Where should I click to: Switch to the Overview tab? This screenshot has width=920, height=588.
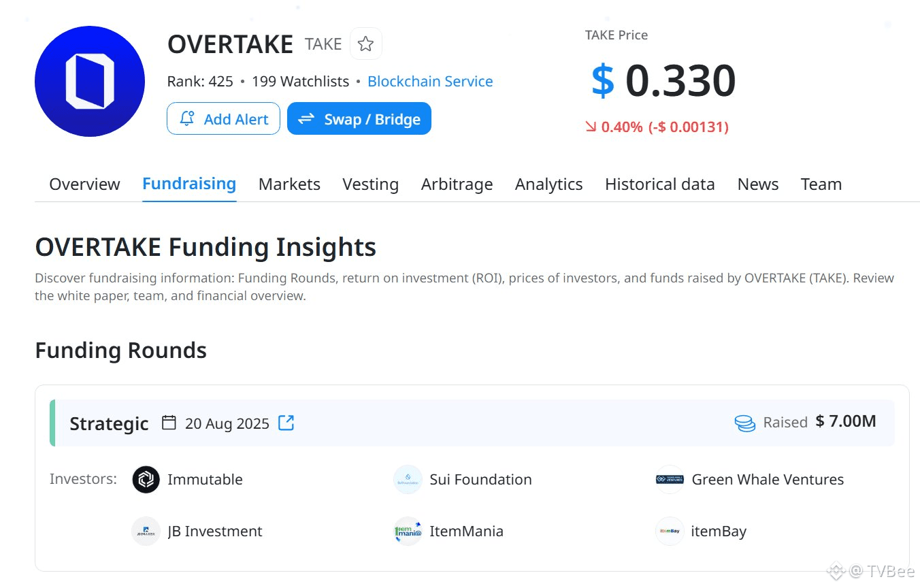tap(84, 184)
